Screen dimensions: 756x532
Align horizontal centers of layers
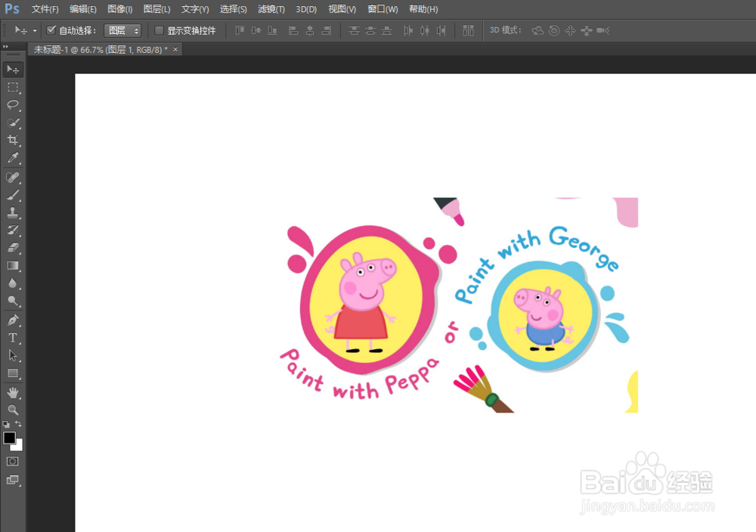pyautogui.click(x=310, y=31)
